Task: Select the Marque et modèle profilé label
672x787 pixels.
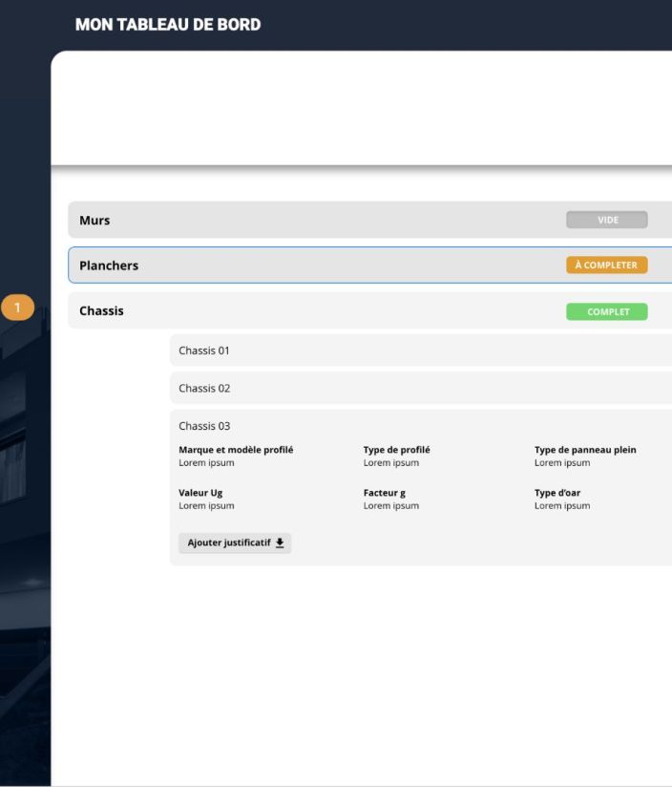Action: [236, 450]
